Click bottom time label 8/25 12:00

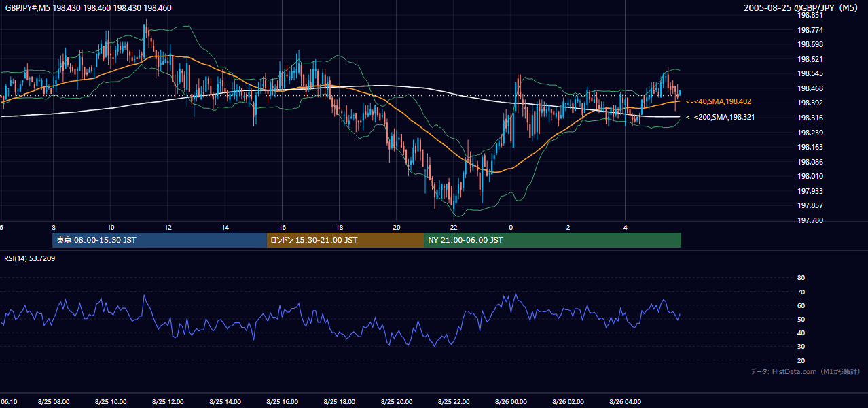pos(168,402)
